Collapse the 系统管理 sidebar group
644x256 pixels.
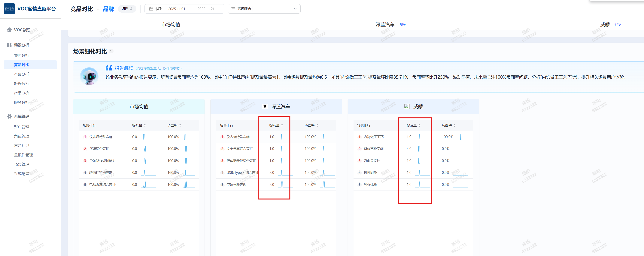pos(22,116)
